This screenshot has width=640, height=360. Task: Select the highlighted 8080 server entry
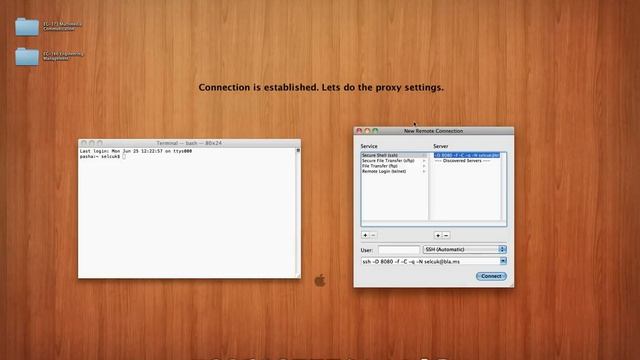tap(467, 156)
